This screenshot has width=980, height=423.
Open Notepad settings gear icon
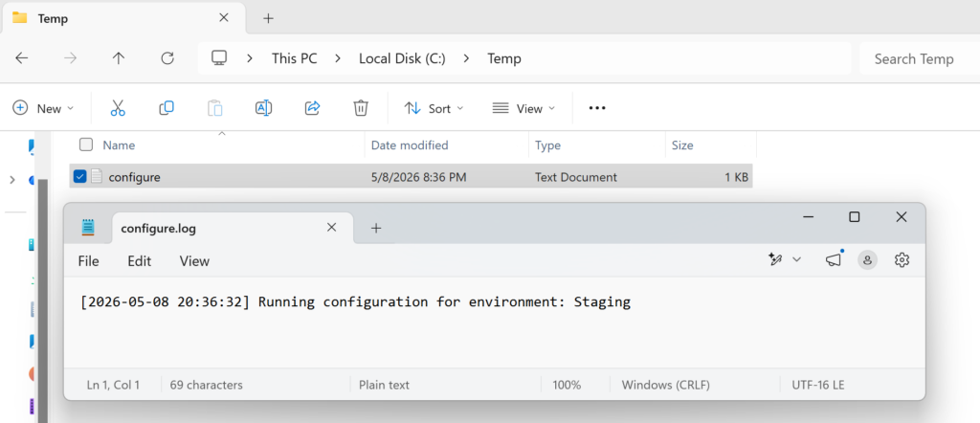pyautogui.click(x=902, y=260)
